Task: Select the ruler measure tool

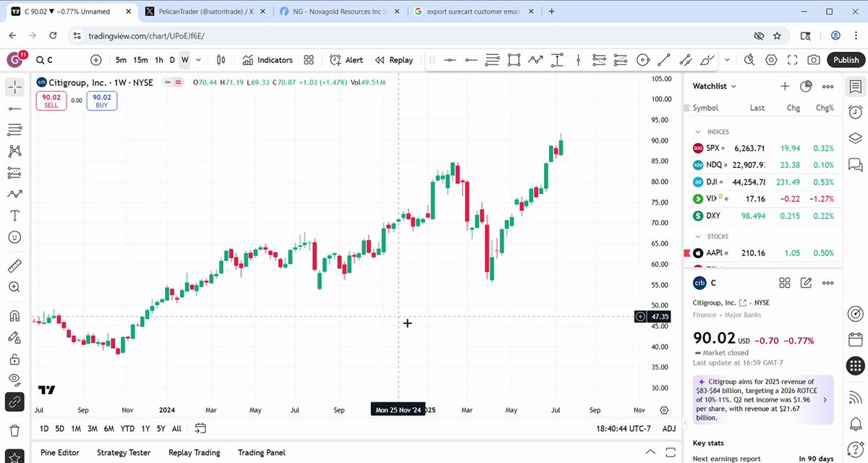Action: point(14,266)
